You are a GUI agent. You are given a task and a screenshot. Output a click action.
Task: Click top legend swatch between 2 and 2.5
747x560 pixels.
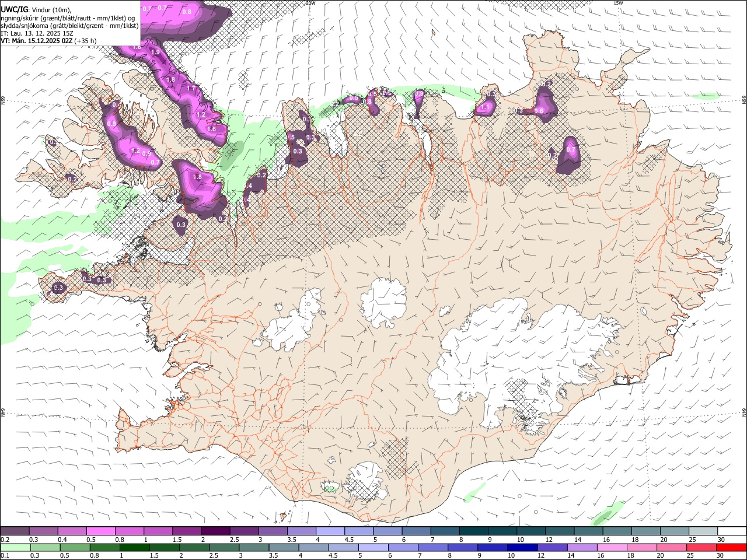(215, 531)
